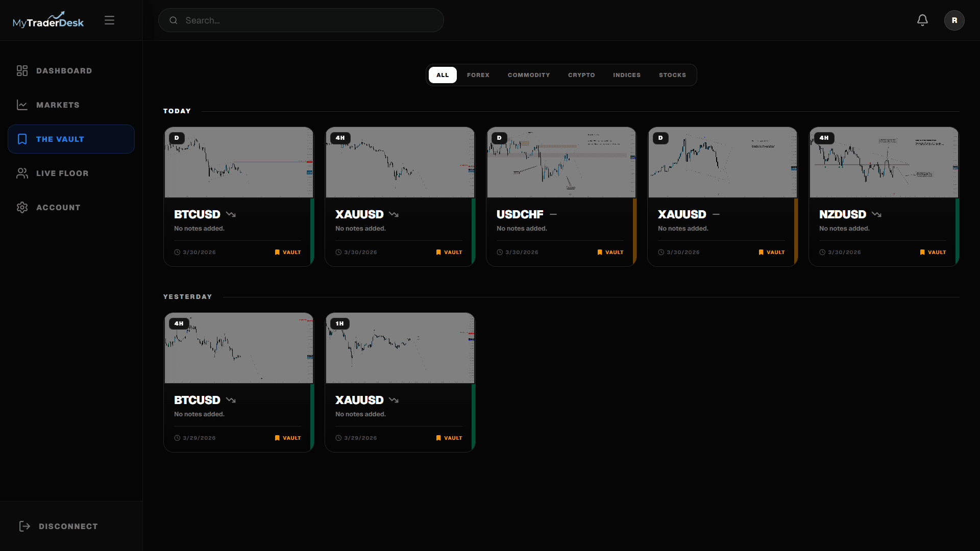
Task: Select the Forex filter tab
Action: point(478,75)
